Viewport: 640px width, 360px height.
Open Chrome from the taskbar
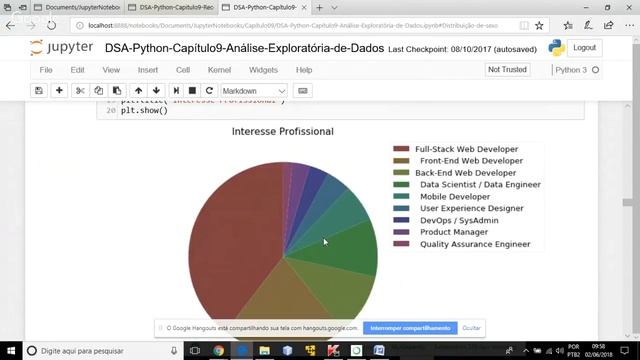[x=218, y=351]
